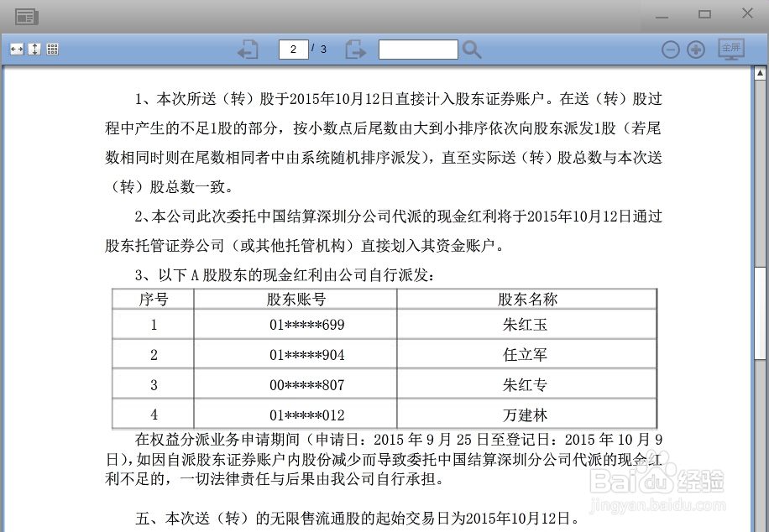
Task: Click the search text box
Action: (418, 50)
